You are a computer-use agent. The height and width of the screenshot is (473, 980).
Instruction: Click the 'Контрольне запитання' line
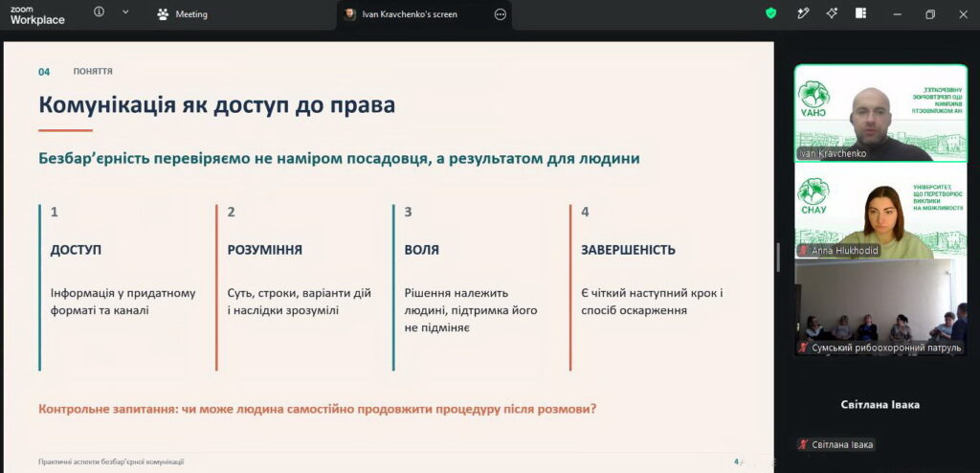(x=318, y=409)
